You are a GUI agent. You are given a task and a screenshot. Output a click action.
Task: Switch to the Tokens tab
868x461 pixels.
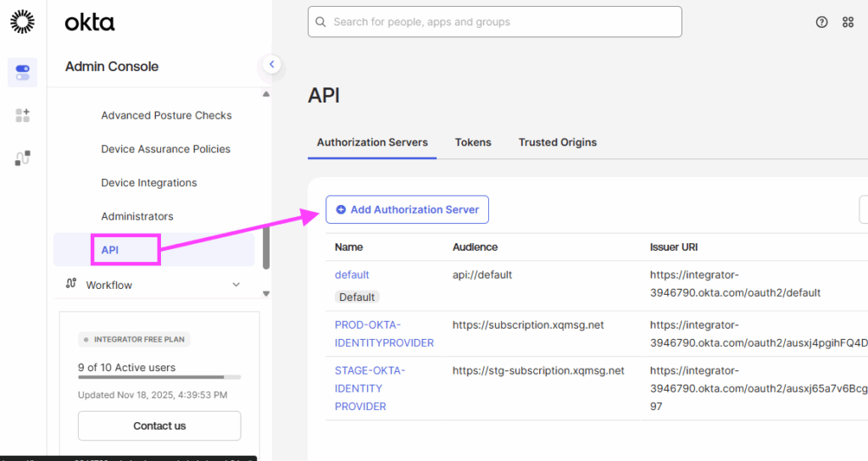pos(473,142)
